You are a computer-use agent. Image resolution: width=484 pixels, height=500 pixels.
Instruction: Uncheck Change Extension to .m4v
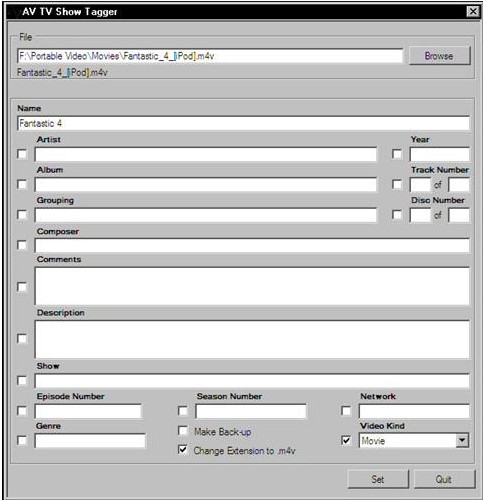(183, 450)
